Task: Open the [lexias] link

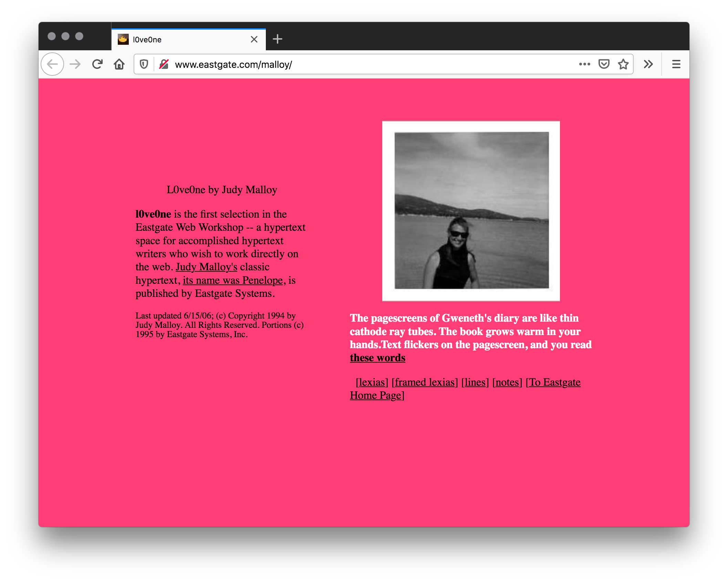Action: coord(372,382)
